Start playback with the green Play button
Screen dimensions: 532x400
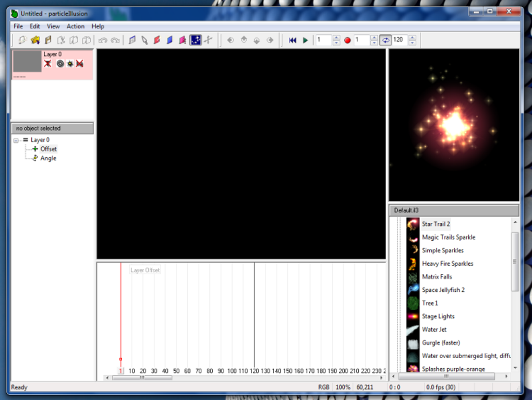305,40
